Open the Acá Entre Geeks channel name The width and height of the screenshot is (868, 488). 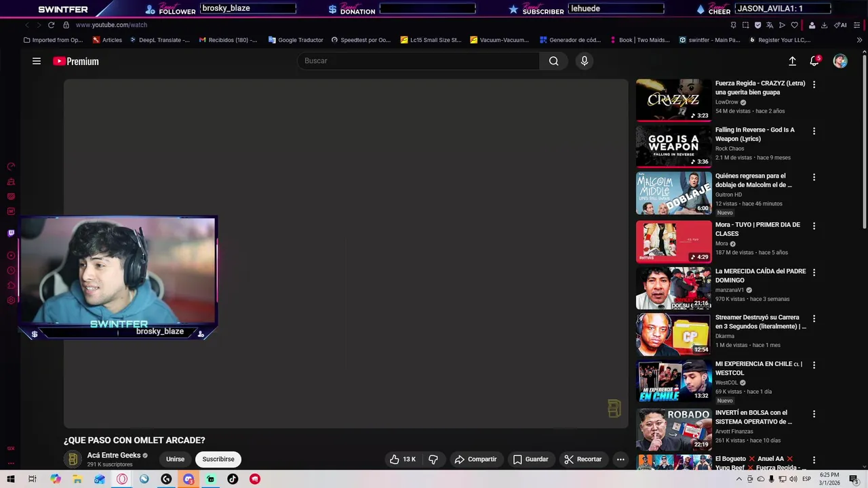click(114, 455)
